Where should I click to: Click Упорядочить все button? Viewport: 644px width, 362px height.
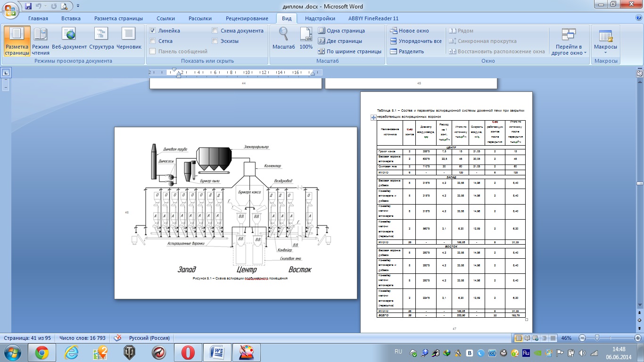click(415, 41)
